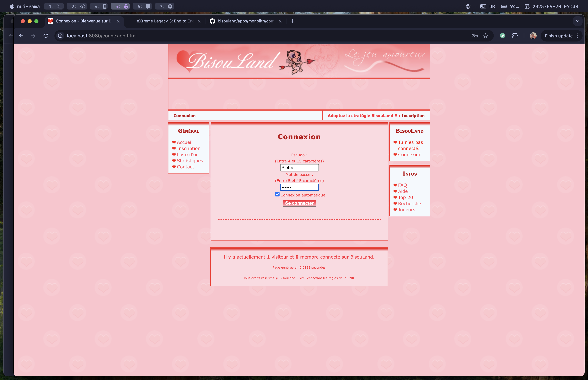Click Connexion in the top navigation bar

pos(185,116)
